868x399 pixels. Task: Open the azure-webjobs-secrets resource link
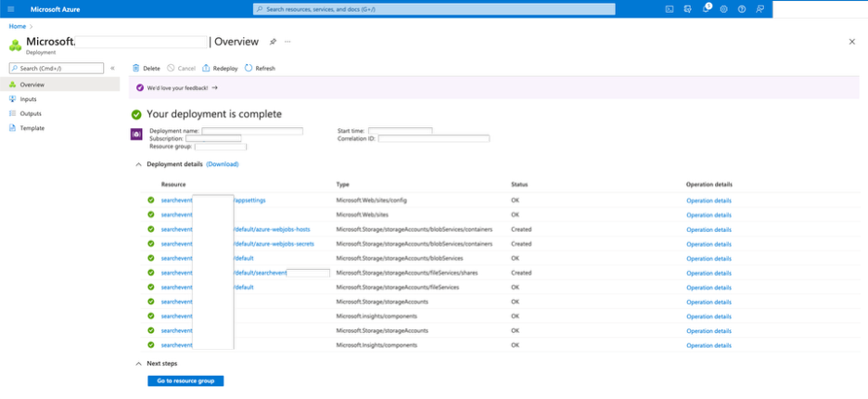[x=274, y=244]
